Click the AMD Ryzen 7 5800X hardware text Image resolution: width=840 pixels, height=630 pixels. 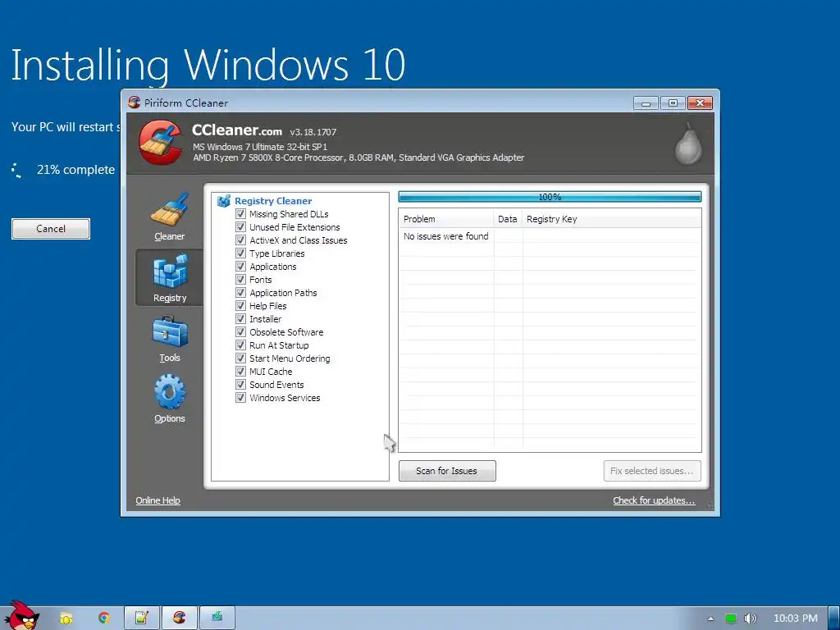tap(358, 157)
